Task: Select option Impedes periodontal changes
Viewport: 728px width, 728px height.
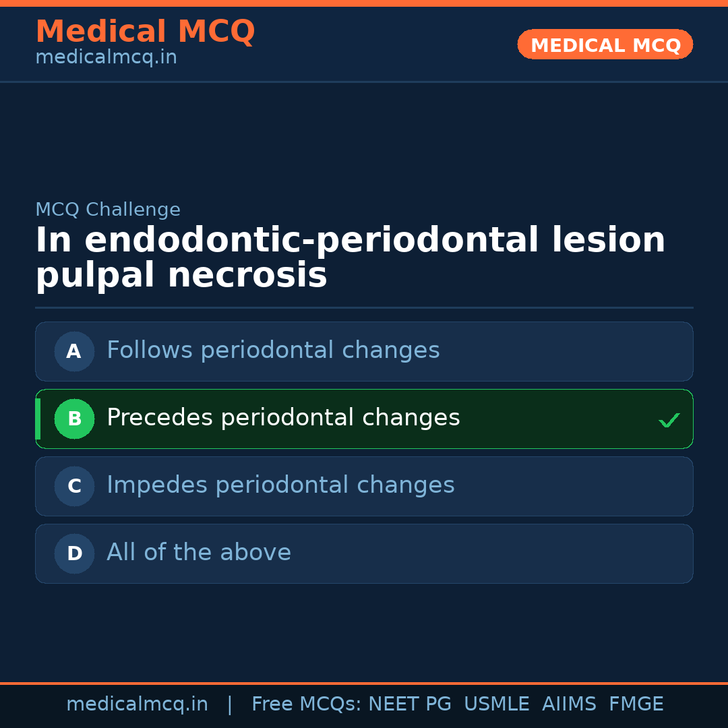Action: (x=280, y=485)
